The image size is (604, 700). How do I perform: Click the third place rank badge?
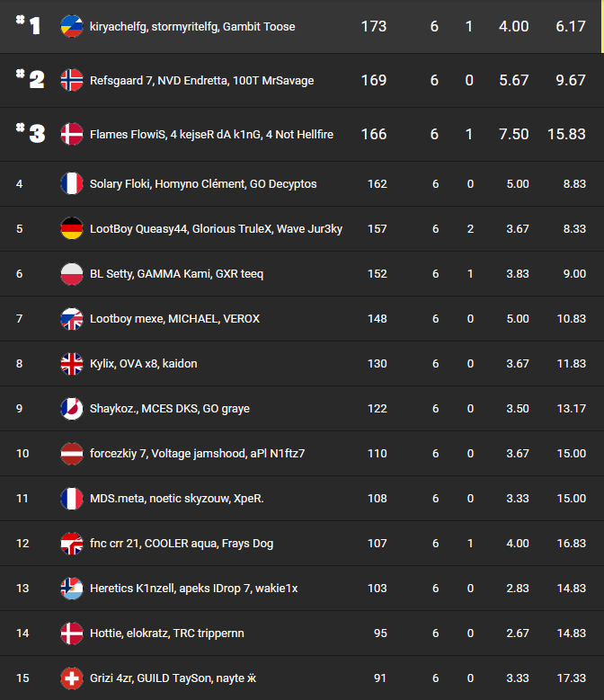[x=30, y=133]
